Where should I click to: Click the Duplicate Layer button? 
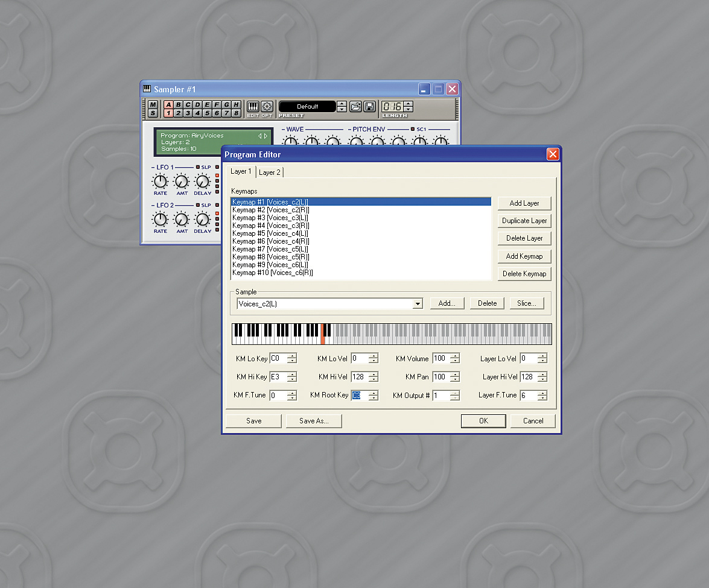tap(524, 221)
